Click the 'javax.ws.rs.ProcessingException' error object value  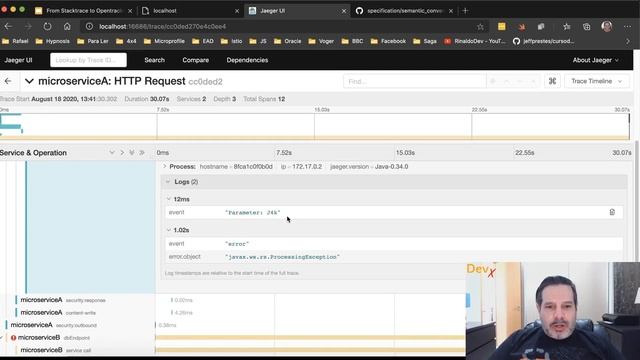[282, 257]
